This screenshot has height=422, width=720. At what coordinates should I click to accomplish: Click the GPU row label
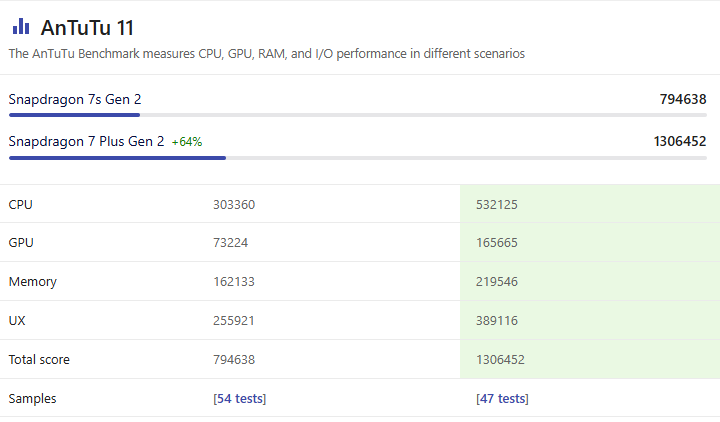pyautogui.click(x=21, y=242)
